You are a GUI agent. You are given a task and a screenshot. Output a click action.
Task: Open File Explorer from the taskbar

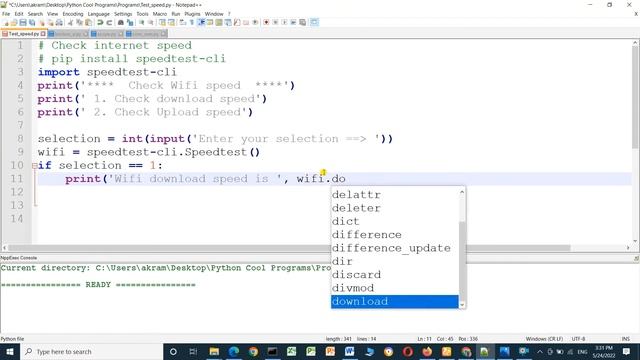214,352
